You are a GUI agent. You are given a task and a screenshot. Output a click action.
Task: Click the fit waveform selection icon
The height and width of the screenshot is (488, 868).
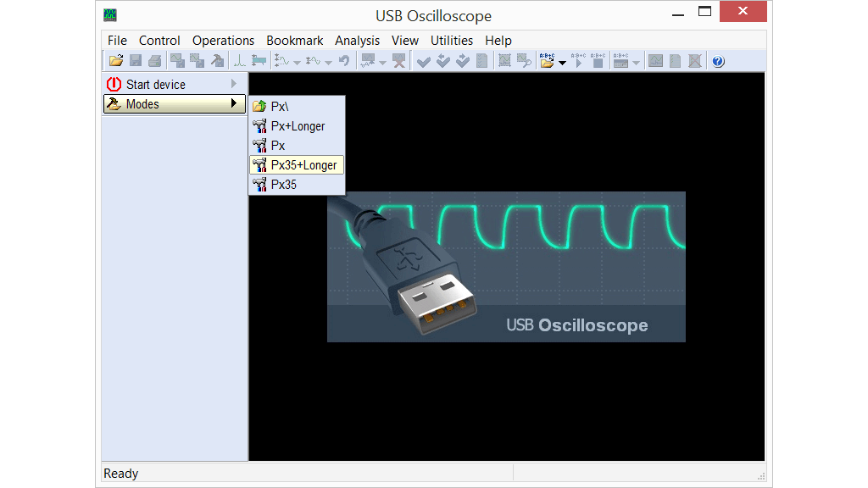pos(504,61)
